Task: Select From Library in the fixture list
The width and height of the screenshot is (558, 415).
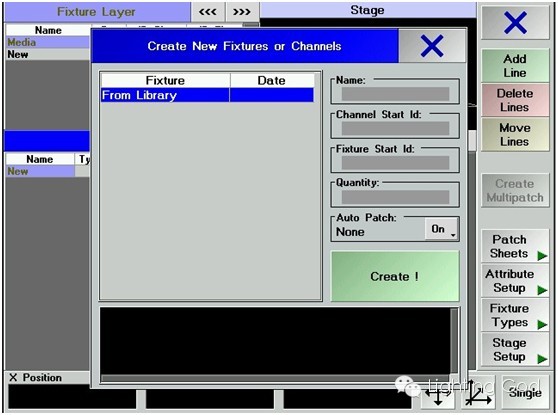Action: tap(207, 95)
